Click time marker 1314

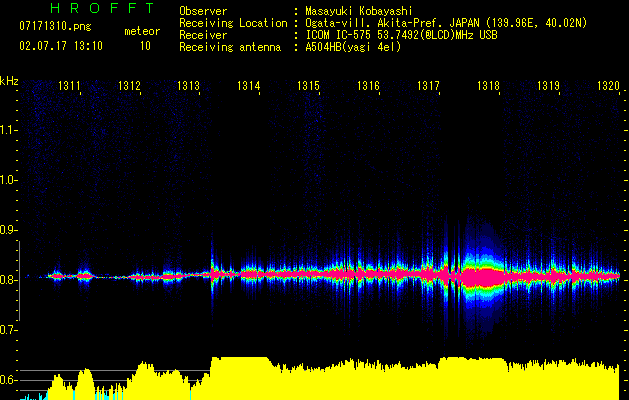click(x=249, y=86)
